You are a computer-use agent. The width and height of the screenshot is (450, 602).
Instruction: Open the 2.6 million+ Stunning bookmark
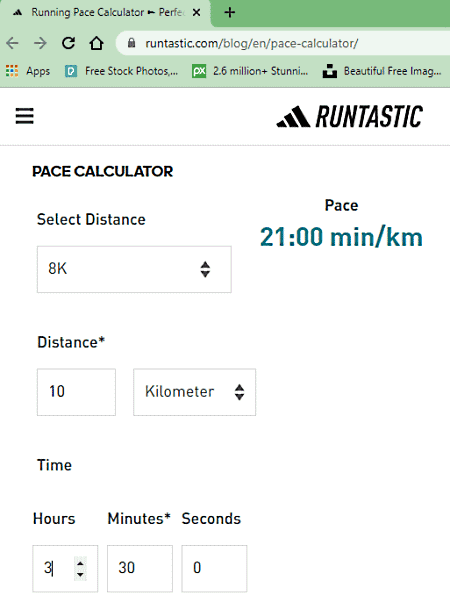coord(250,71)
